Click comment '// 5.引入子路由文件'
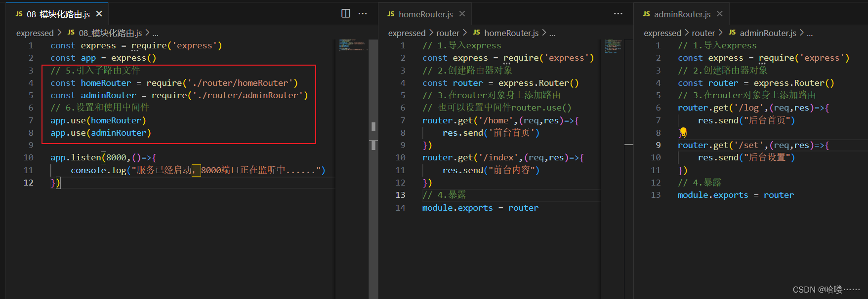This screenshot has width=868, height=299. coord(95,70)
